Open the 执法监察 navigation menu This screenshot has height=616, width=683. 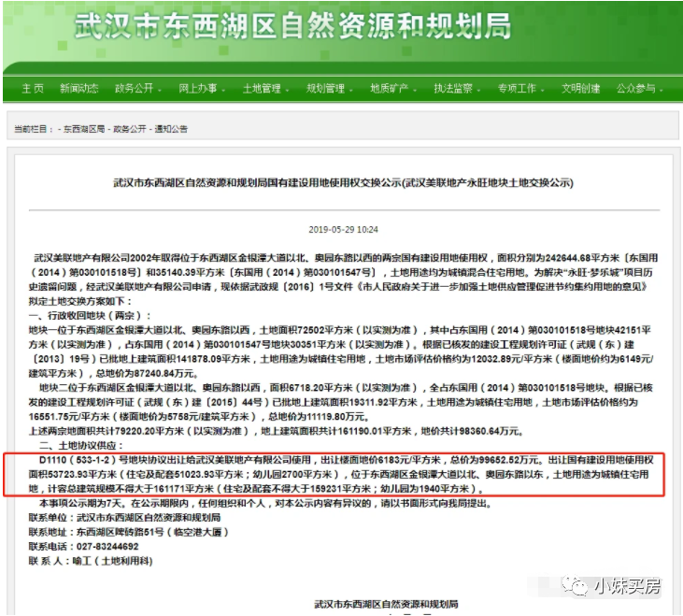[x=453, y=89]
